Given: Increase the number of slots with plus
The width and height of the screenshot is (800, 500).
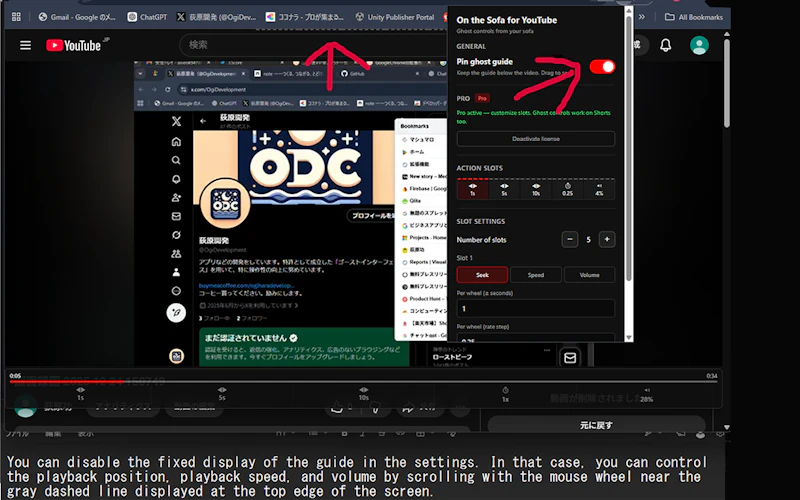Looking at the screenshot, I should click(x=607, y=239).
